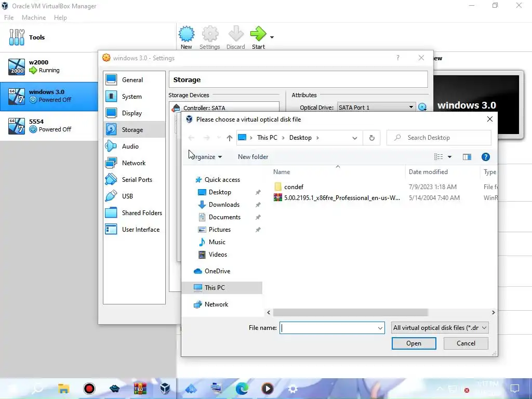Open the USB settings page

135,196
